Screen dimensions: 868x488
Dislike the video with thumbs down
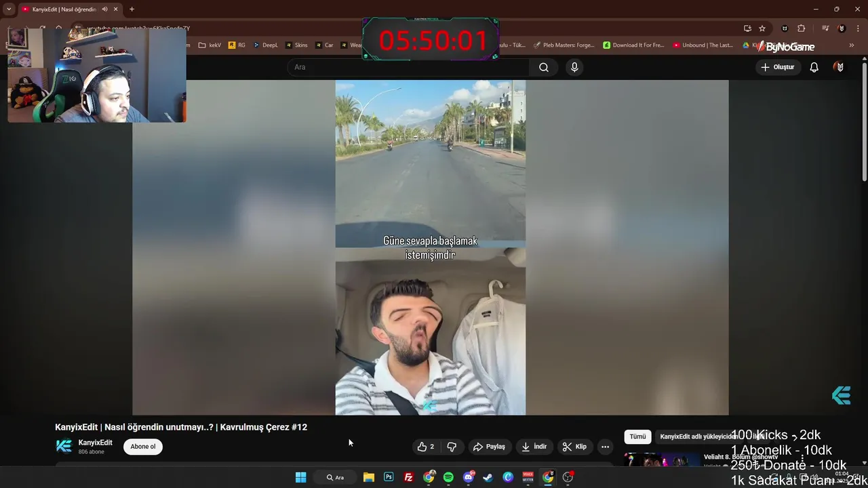coord(452,447)
